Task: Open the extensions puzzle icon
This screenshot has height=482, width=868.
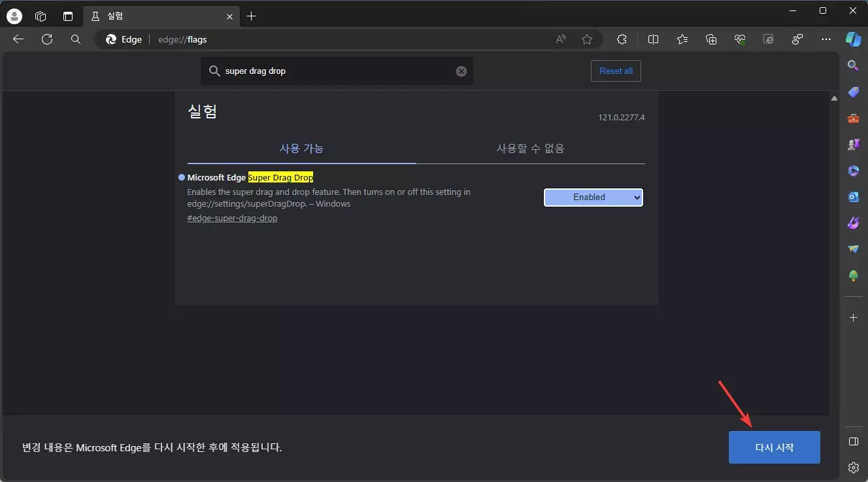Action: click(x=622, y=39)
